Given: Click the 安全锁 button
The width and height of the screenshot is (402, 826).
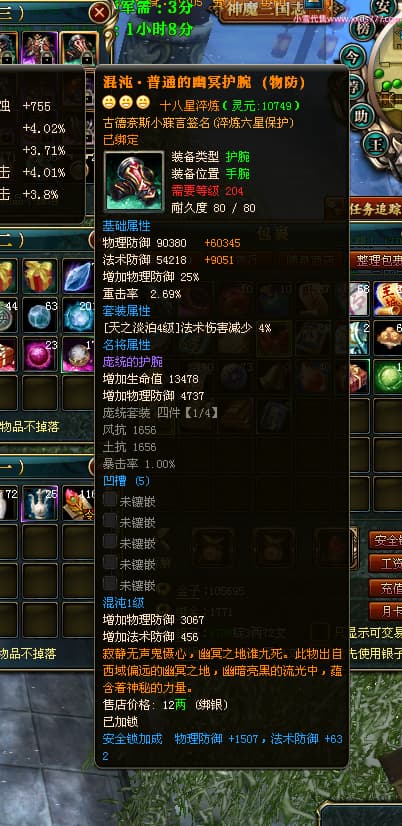Looking at the screenshot, I should click(385, 540).
